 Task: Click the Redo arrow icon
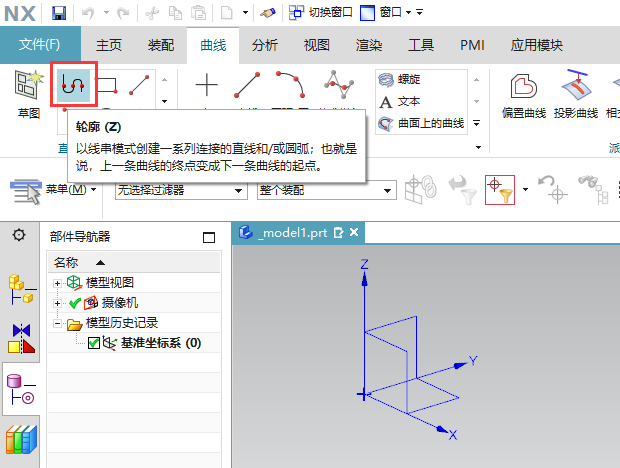click(123, 13)
